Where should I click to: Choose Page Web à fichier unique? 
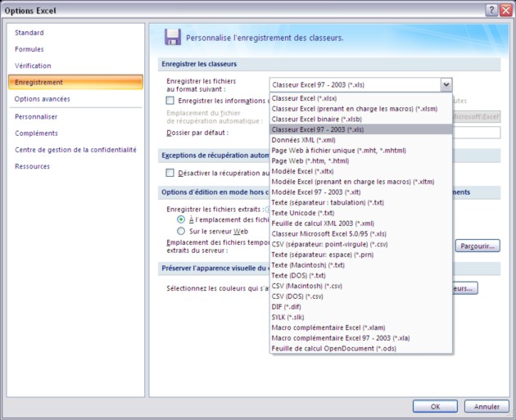(360, 151)
